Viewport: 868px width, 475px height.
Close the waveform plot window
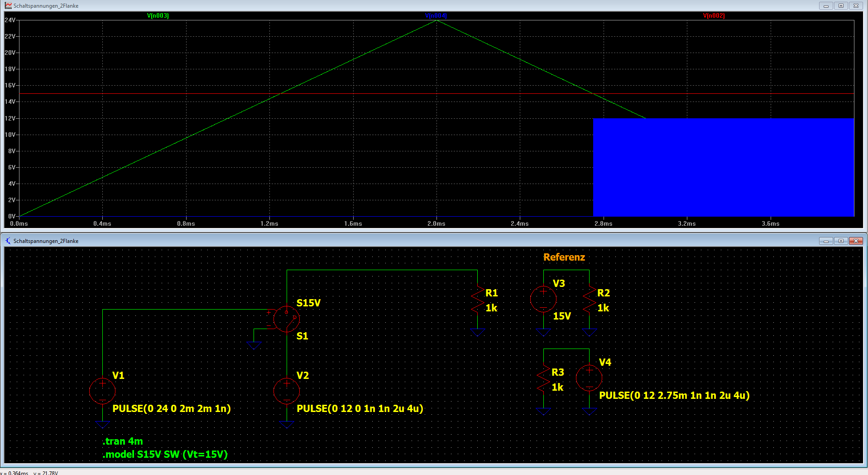coord(856,6)
